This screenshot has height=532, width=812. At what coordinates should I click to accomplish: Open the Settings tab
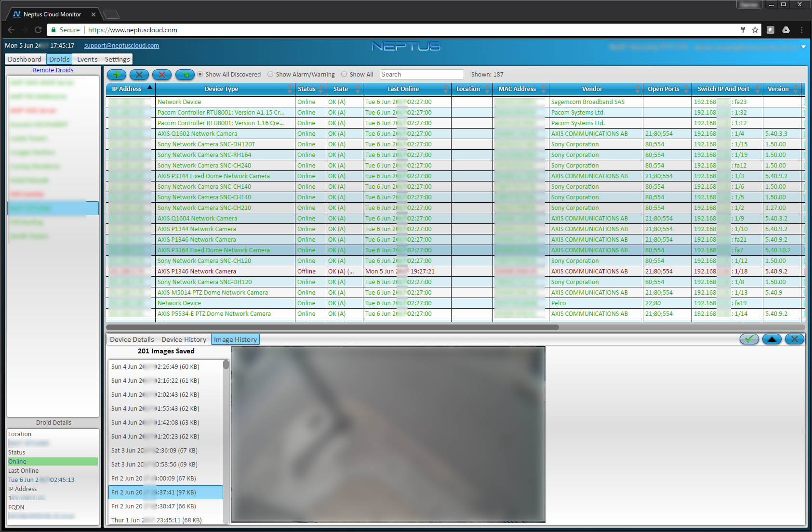pyautogui.click(x=117, y=59)
